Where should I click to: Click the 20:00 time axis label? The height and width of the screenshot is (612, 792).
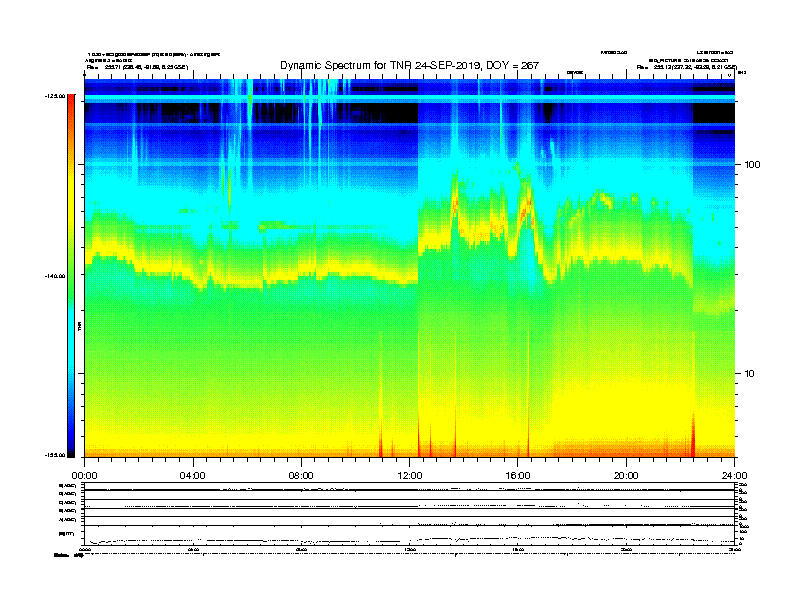[626, 476]
